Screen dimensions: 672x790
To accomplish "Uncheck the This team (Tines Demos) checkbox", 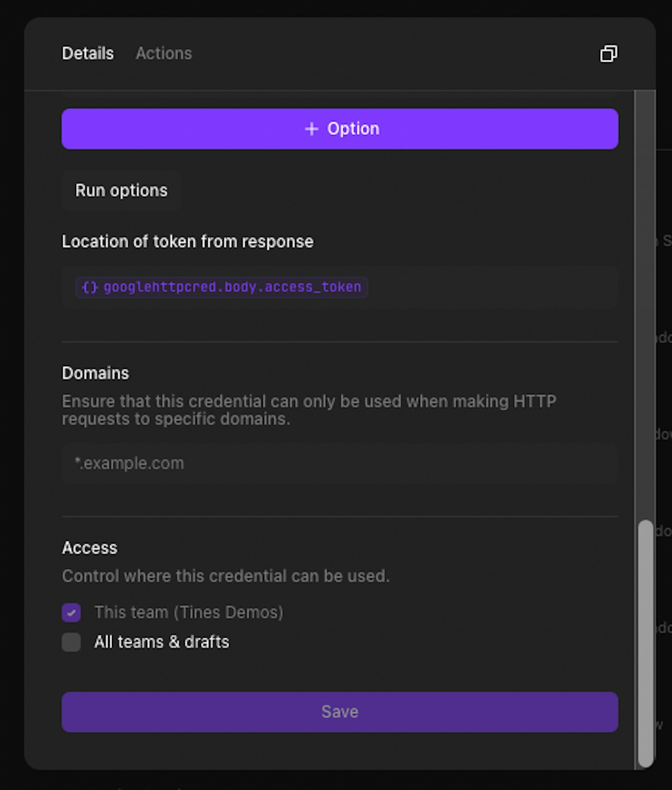I will pyautogui.click(x=71, y=613).
